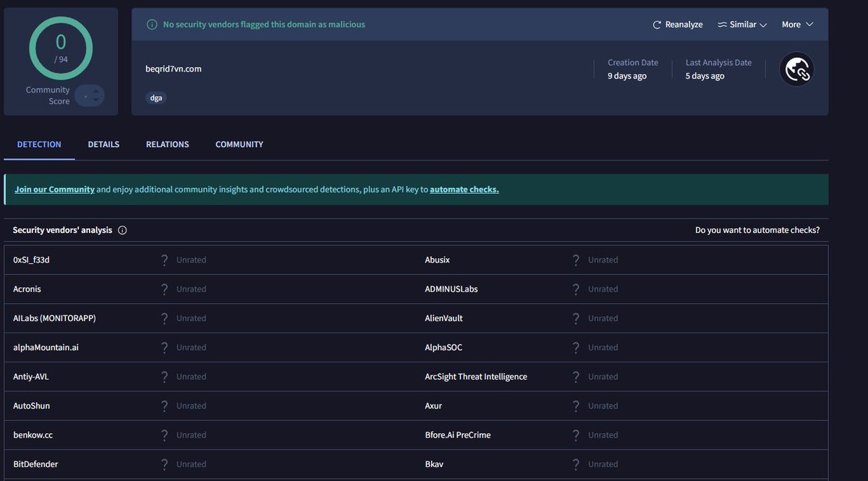Click the question mark icon for AlphaSOC
Screen dimensions: 868x481
pos(576,347)
